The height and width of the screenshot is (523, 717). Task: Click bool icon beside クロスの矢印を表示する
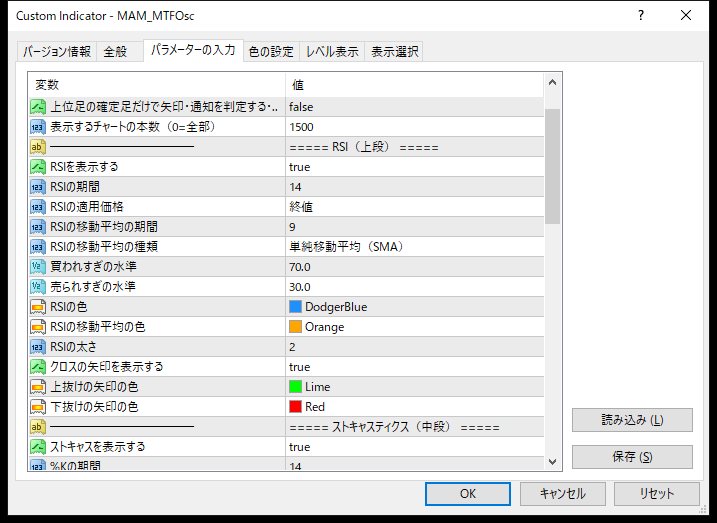coord(38,367)
